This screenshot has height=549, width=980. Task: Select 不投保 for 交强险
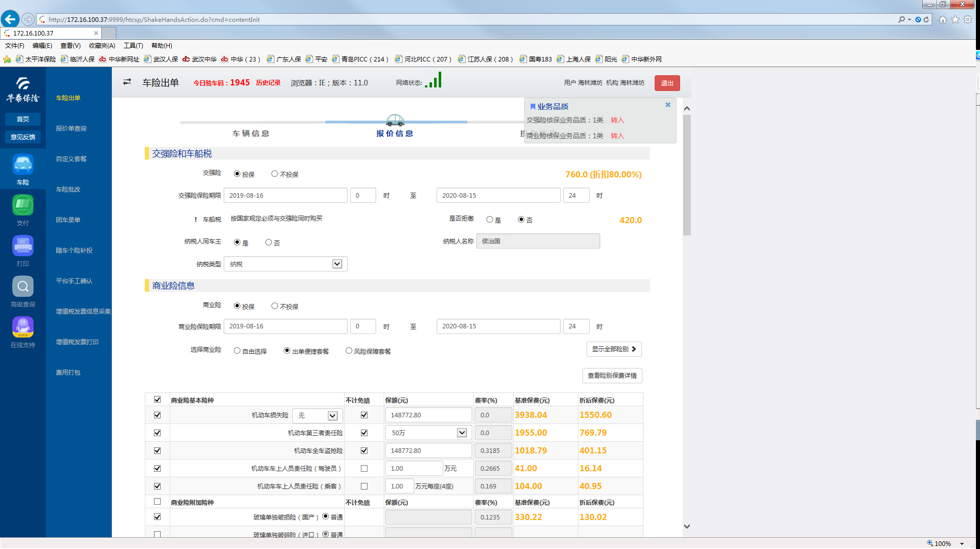[x=274, y=174]
